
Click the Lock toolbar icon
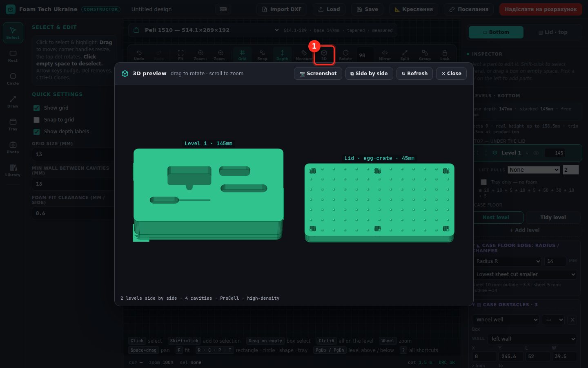tap(445, 55)
